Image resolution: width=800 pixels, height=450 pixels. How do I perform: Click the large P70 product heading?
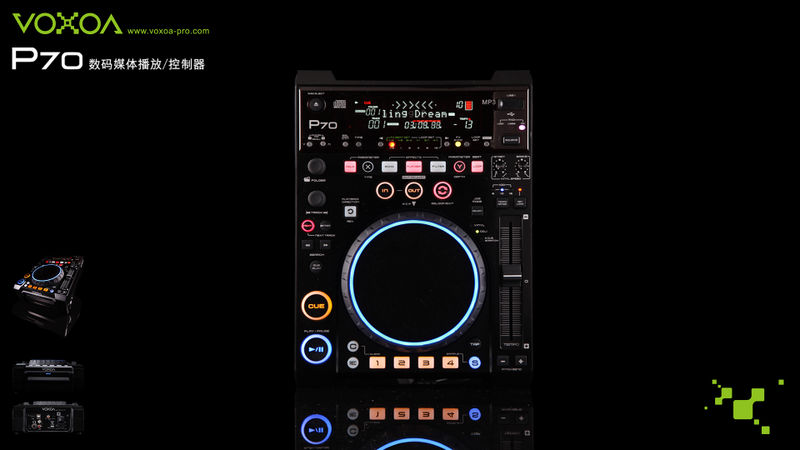point(47,59)
